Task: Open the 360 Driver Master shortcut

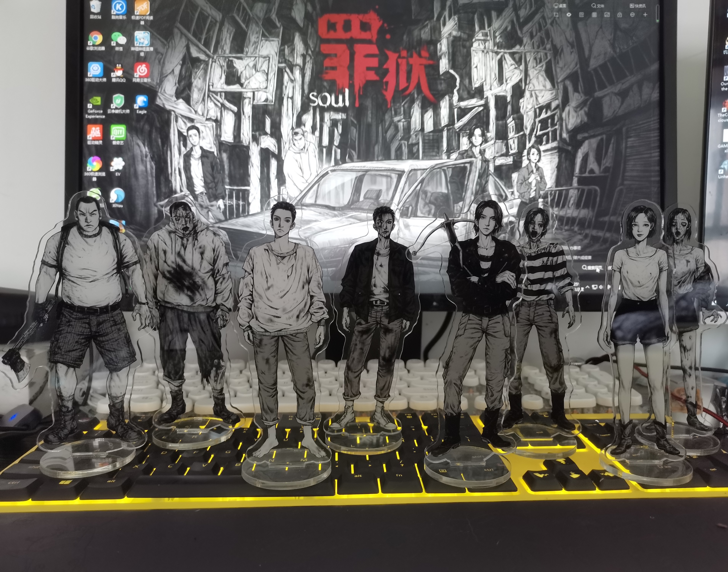Action: click(96, 72)
